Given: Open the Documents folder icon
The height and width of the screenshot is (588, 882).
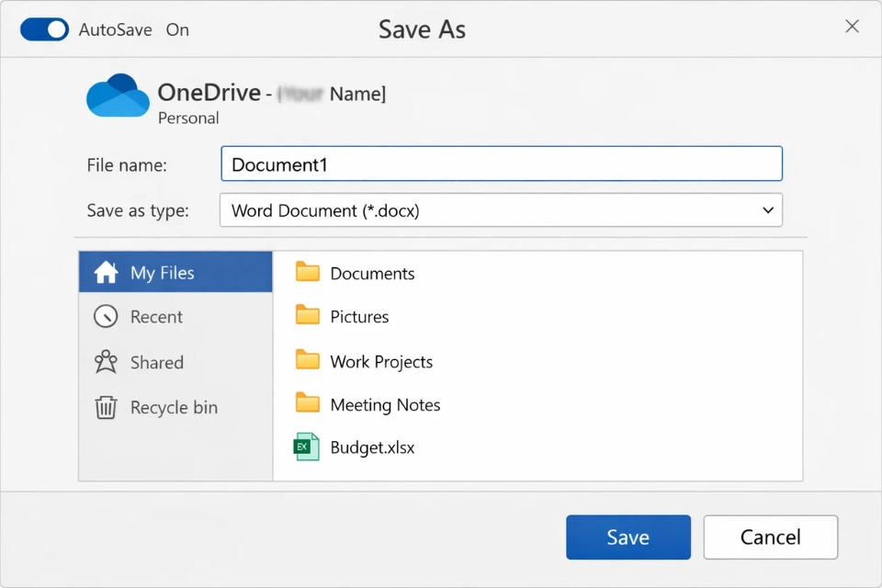Looking at the screenshot, I should pyautogui.click(x=307, y=272).
